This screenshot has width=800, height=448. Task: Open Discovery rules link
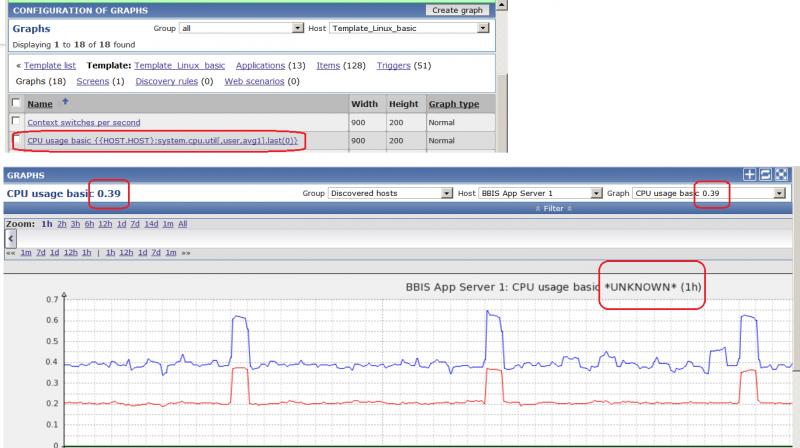coord(166,81)
